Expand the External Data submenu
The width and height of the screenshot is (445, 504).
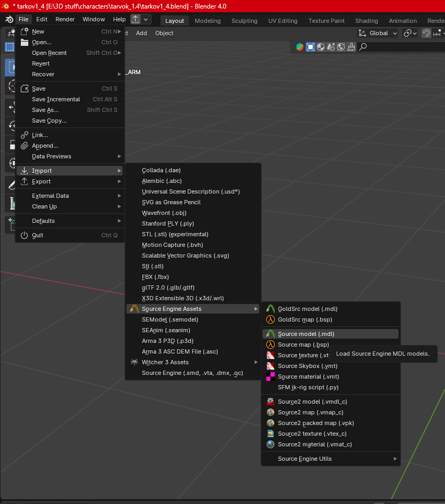point(70,196)
